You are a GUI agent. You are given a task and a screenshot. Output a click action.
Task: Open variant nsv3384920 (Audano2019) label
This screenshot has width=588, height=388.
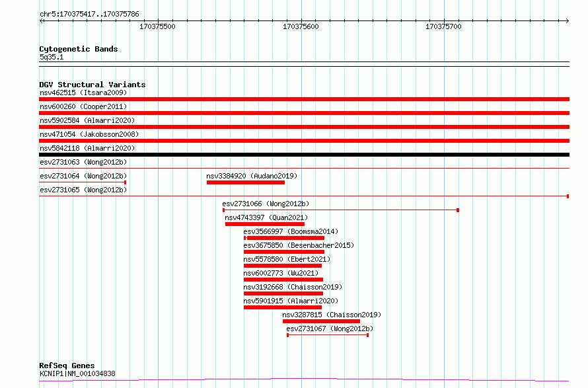coord(252,176)
